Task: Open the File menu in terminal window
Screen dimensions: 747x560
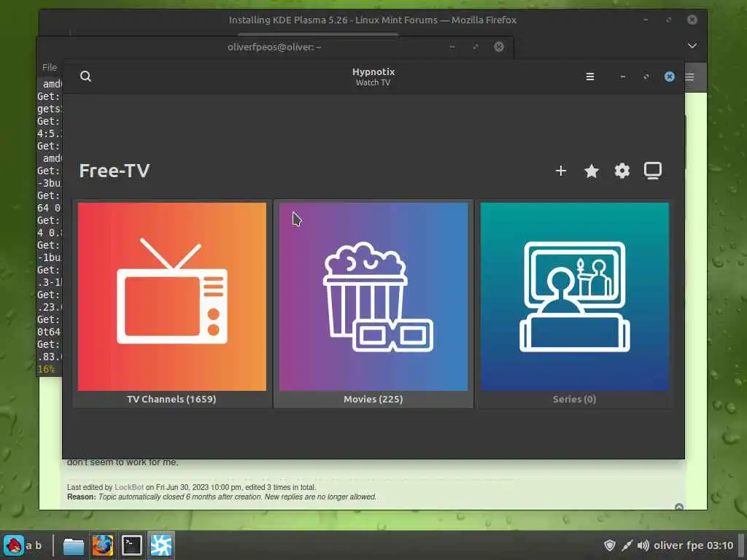Action: (50, 68)
